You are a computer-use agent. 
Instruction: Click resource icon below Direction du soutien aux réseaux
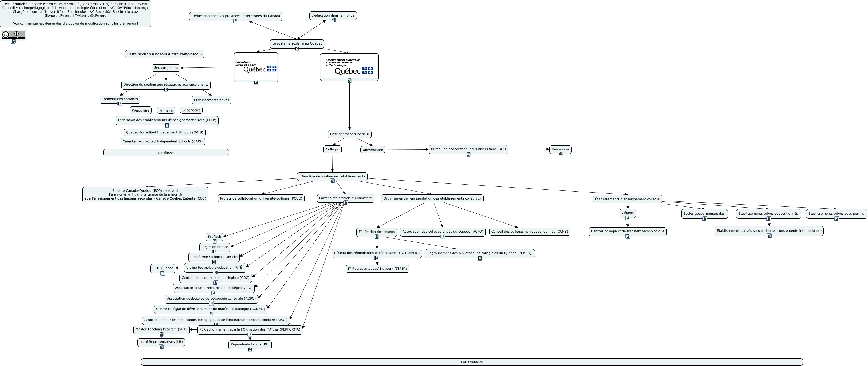tap(166, 90)
